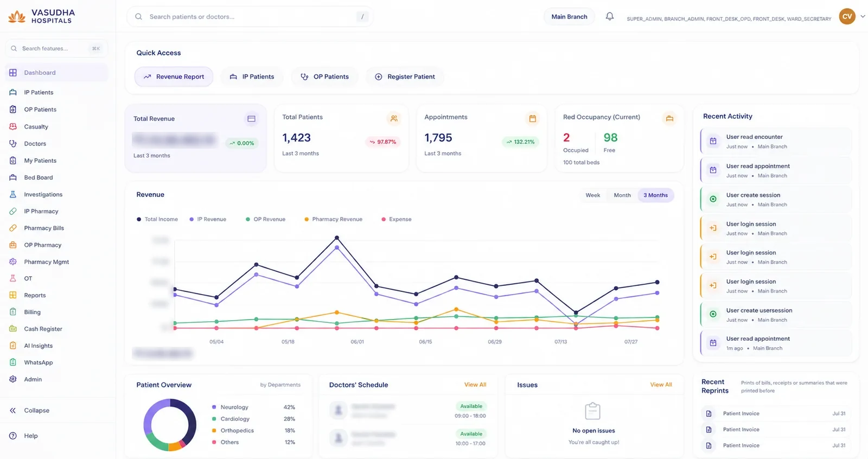This screenshot has width=868, height=459.
Task: Toggle Expense legend series
Action: [397, 219]
